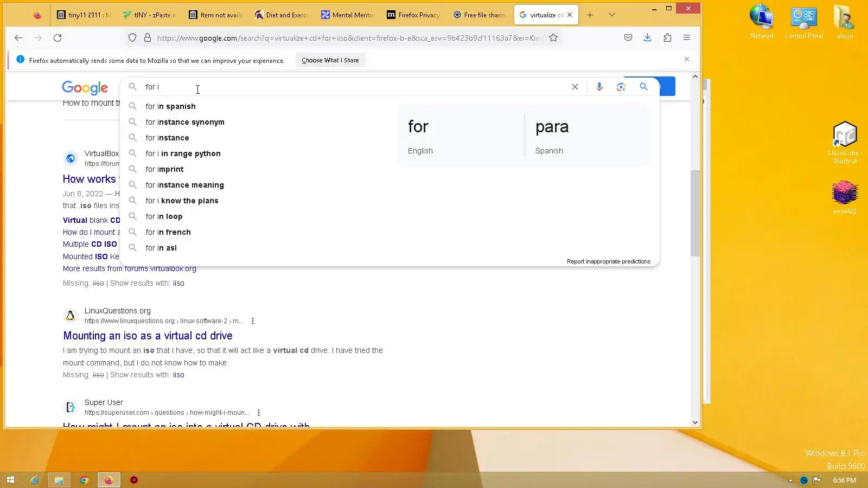Open the Firefox extensions menu
Viewport: 868px width, 488px height.
(x=667, y=38)
